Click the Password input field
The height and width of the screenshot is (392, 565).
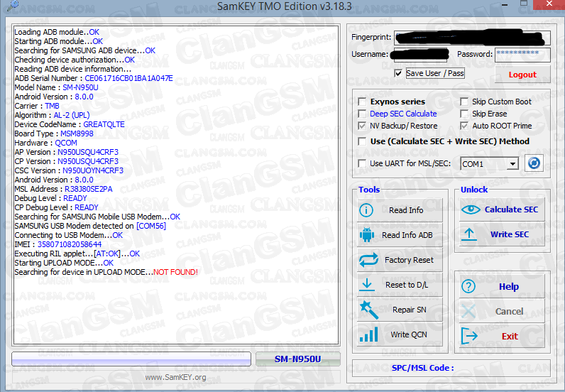(522, 55)
